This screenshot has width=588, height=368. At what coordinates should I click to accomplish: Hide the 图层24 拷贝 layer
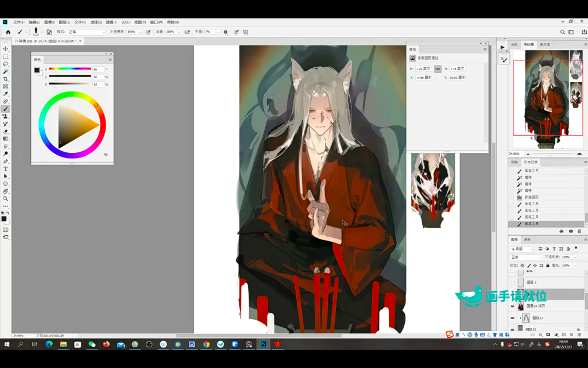click(x=512, y=306)
